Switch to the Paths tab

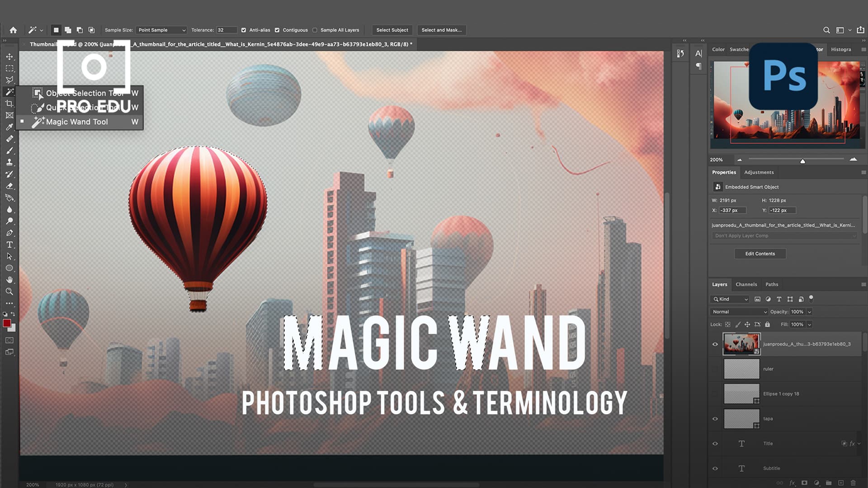coord(772,284)
